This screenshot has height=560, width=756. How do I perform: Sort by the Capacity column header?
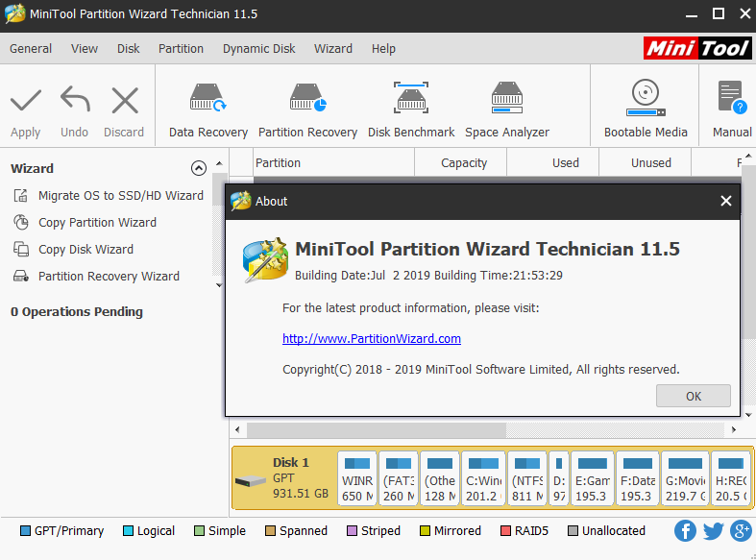pos(461,163)
